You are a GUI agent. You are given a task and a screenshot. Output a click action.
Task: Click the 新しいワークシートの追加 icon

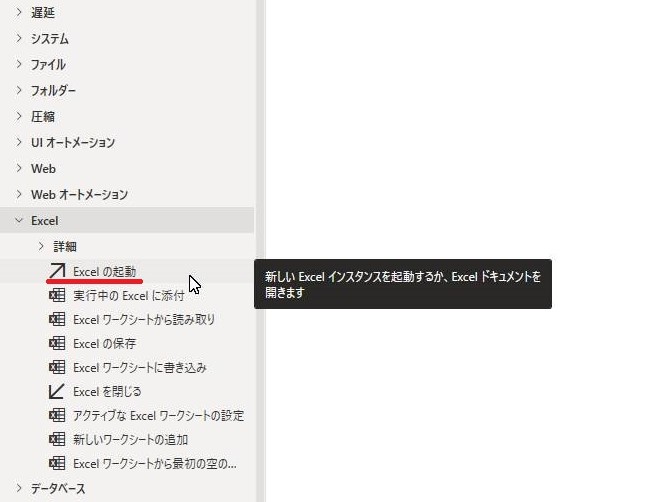[56, 439]
